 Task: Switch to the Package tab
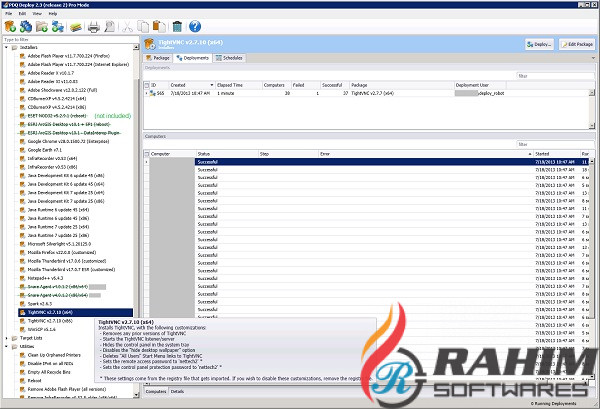coord(158,58)
